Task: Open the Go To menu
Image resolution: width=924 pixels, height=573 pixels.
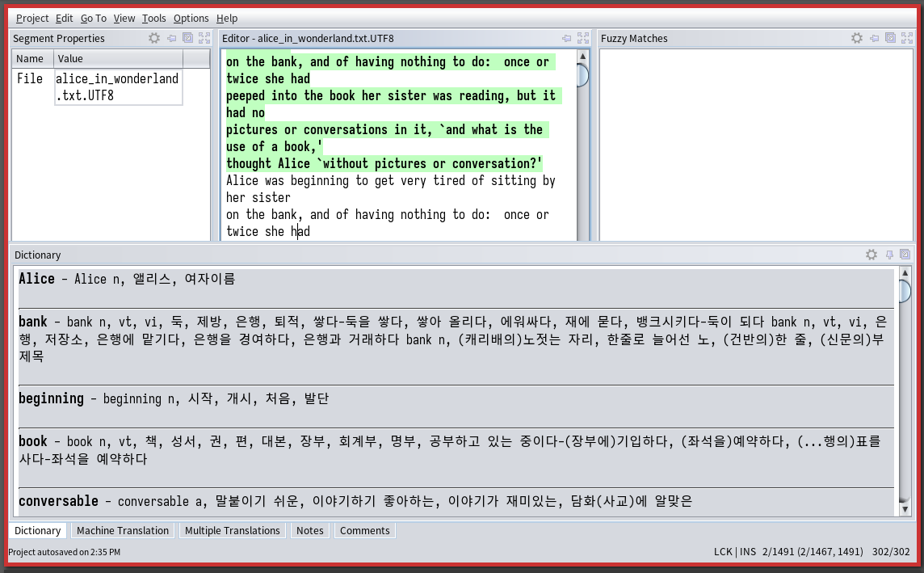Action: coord(93,18)
